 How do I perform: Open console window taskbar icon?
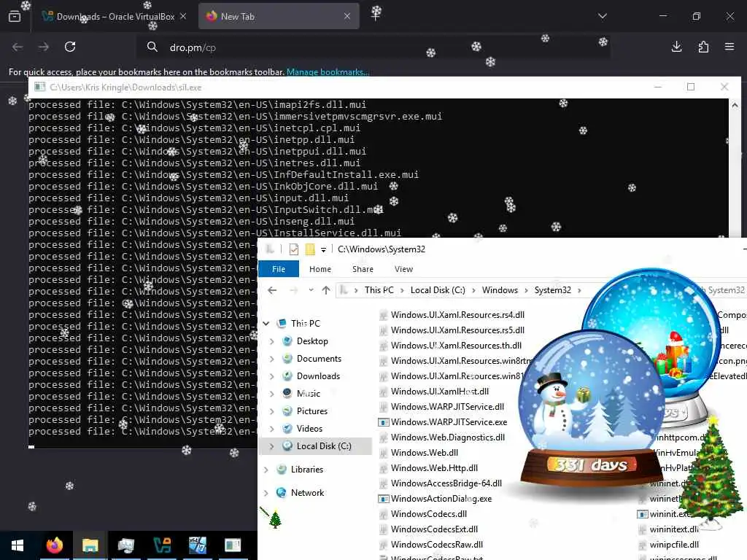coord(233,545)
